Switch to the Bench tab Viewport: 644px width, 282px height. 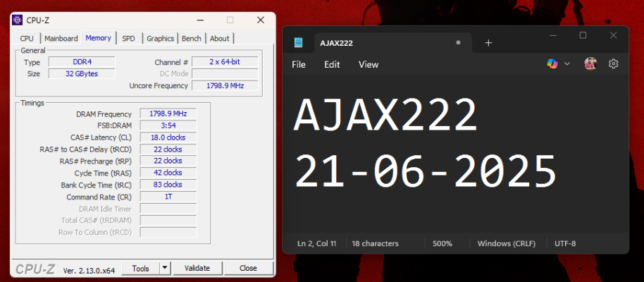pyautogui.click(x=192, y=38)
